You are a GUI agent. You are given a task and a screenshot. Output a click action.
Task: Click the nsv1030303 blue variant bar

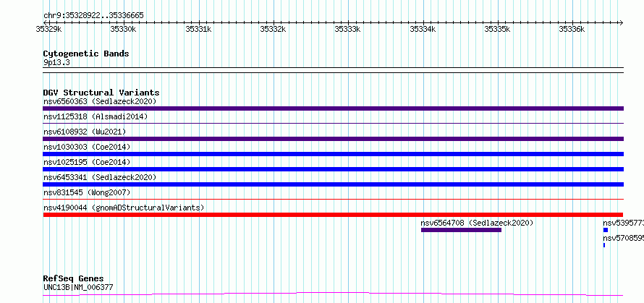[x=333, y=154]
